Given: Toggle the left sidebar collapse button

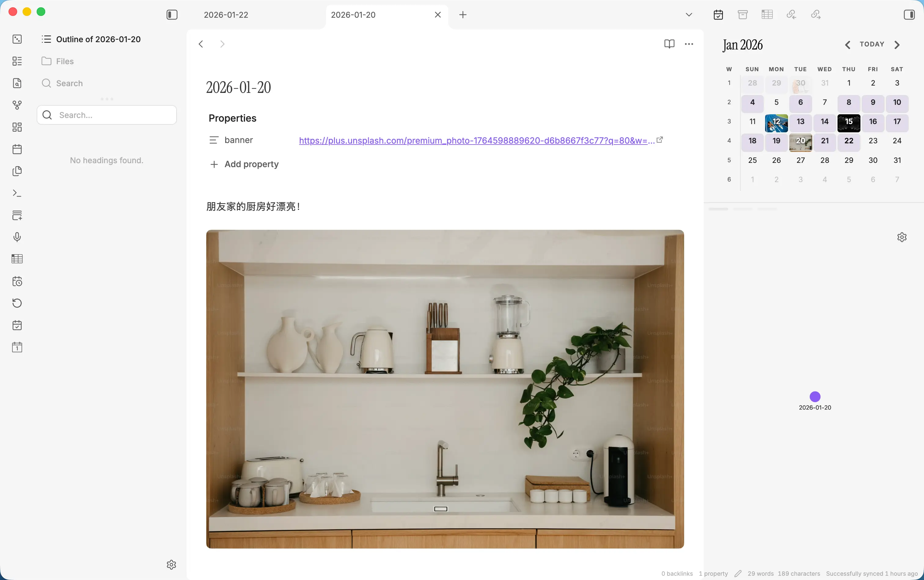Looking at the screenshot, I should [x=172, y=15].
